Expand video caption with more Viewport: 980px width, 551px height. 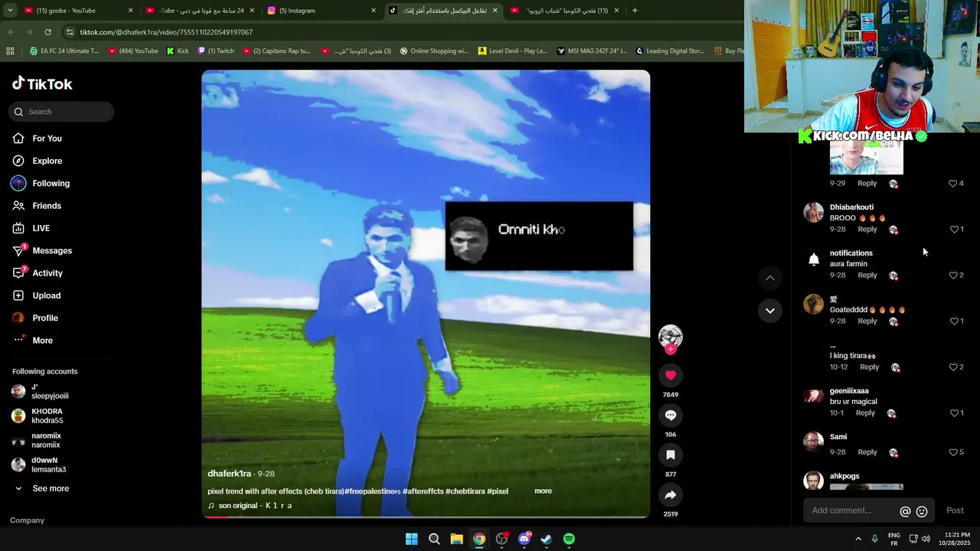click(x=543, y=491)
